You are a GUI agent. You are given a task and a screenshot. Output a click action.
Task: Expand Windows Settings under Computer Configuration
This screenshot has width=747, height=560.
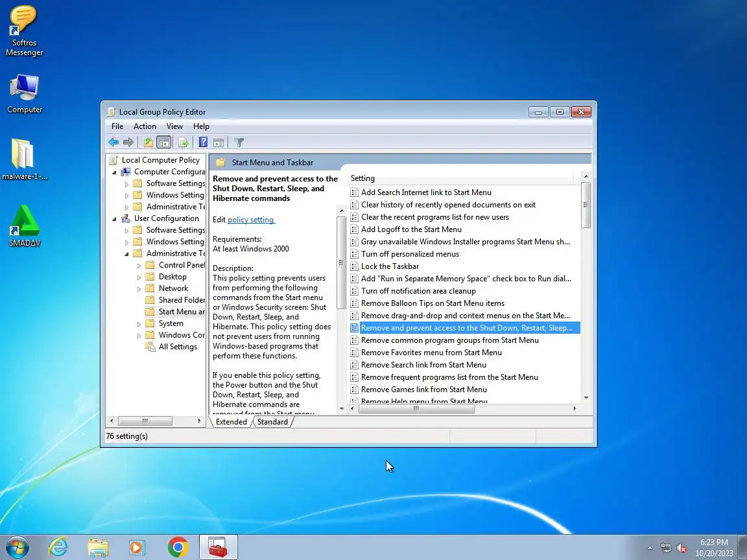(x=126, y=195)
